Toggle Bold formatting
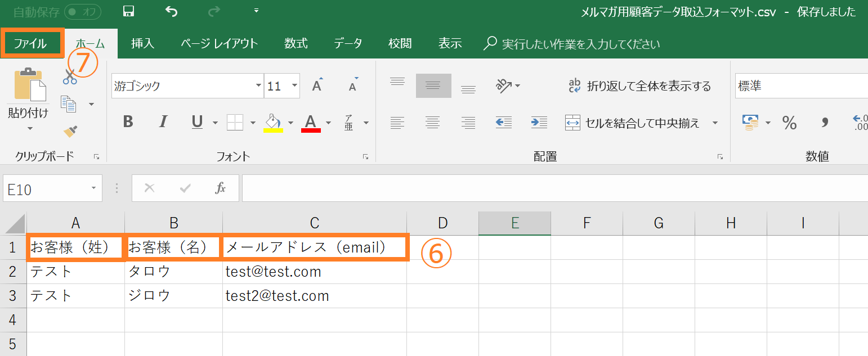 [x=128, y=122]
